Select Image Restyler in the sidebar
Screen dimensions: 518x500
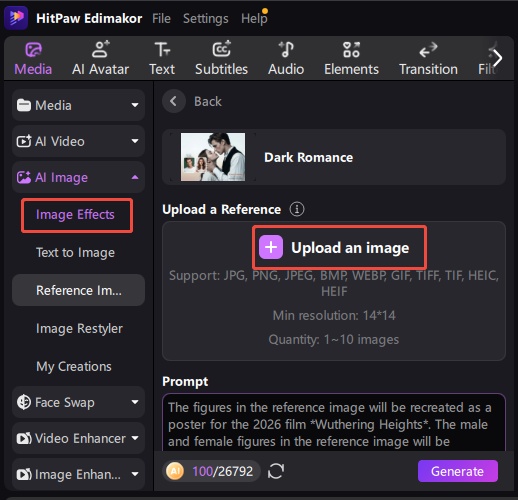coord(79,329)
